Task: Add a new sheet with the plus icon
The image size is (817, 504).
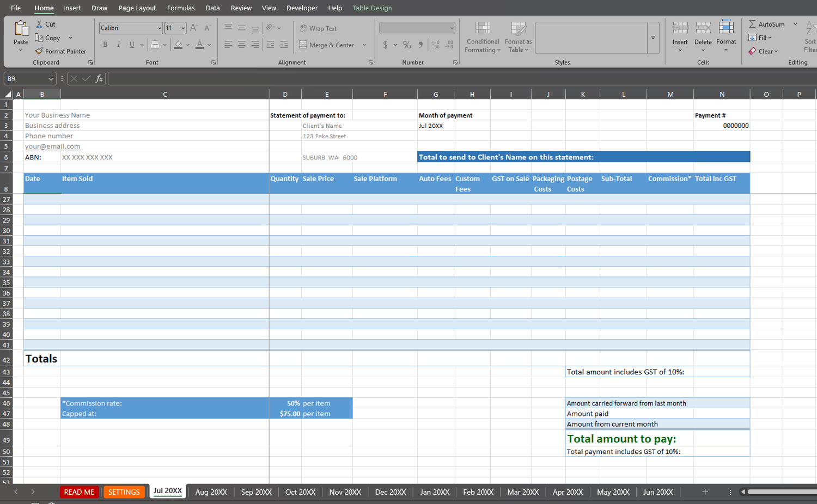Action: tap(705, 492)
